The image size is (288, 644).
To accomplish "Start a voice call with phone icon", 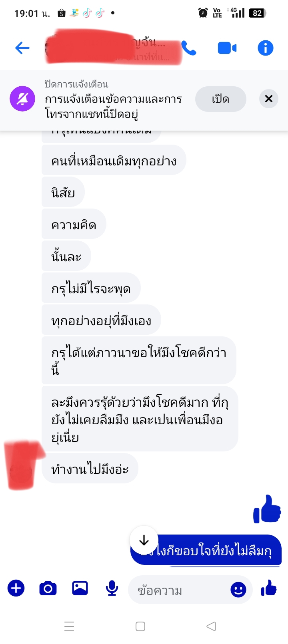I will click(189, 48).
